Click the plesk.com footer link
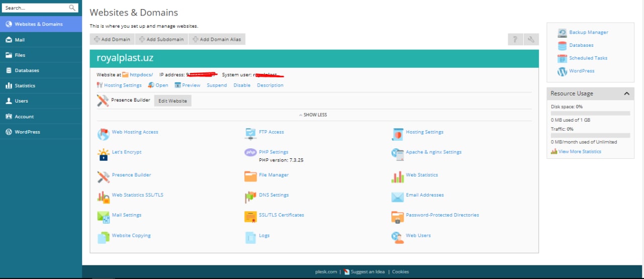The height and width of the screenshot is (279, 644). 326,271
